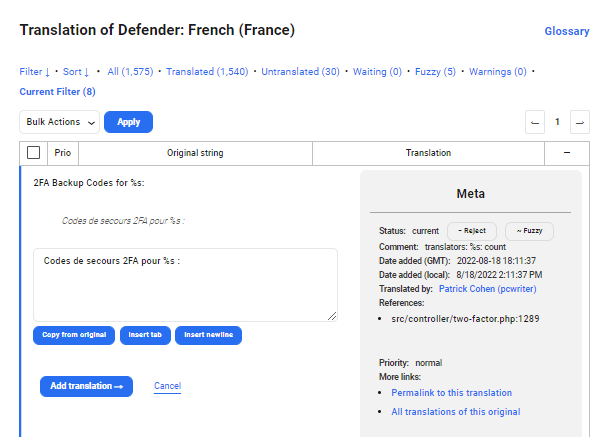The width and height of the screenshot is (610, 437).
Task: Click the local date 8/18/2022 2:11:37 PM
Action: (x=499, y=275)
